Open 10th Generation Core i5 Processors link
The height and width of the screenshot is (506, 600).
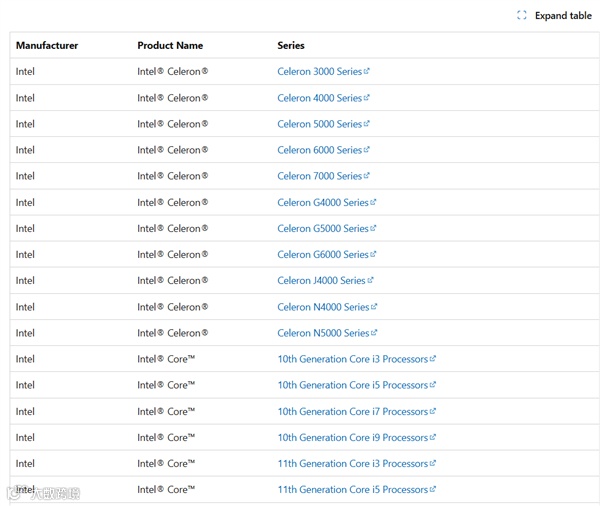click(357, 385)
